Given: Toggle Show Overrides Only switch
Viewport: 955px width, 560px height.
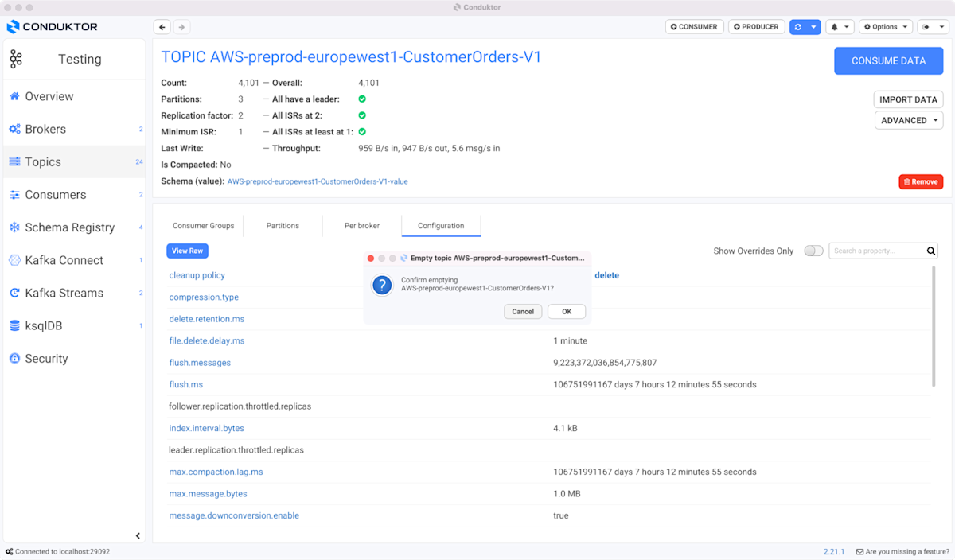Looking at the screenshot, I should pos(813,251).
